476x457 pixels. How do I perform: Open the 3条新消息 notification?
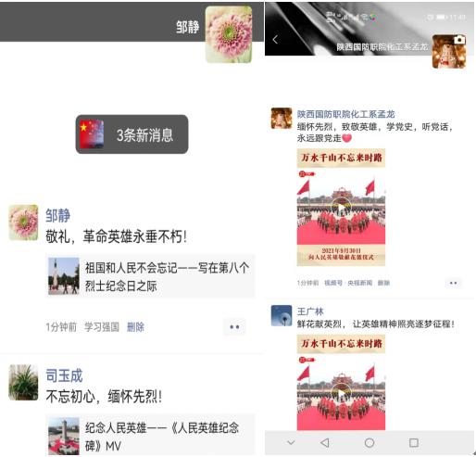click(132, 134)
